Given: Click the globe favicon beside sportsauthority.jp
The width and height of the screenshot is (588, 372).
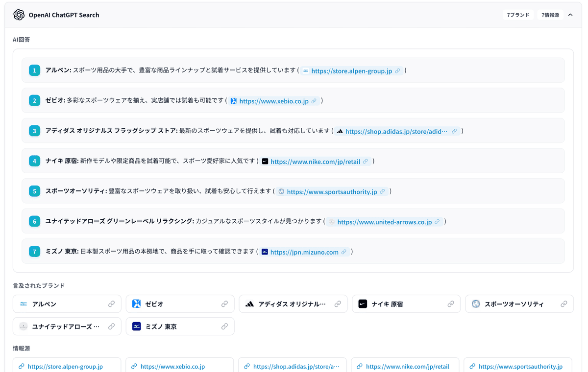Looking at the screenshot, I should [280, 191].
